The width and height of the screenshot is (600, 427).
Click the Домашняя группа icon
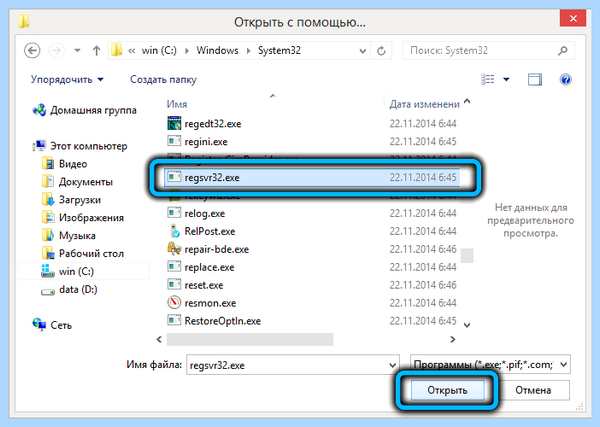(39, 110)
